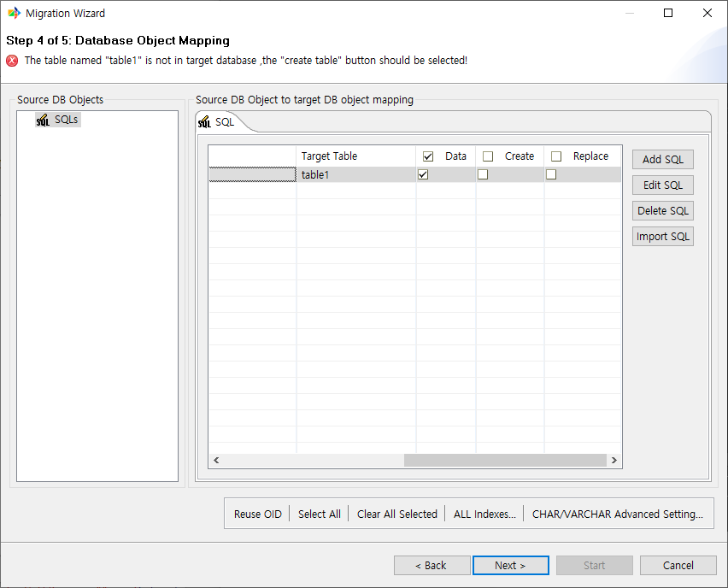Click the SQL icon on the SQL tab
This screenshot has height=588, width=728.
(208, 121)
